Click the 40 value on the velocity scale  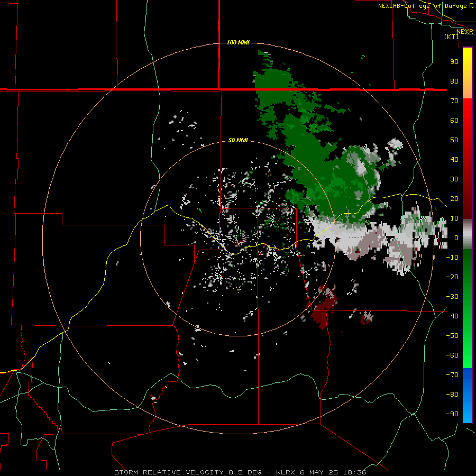click(454, 160)
